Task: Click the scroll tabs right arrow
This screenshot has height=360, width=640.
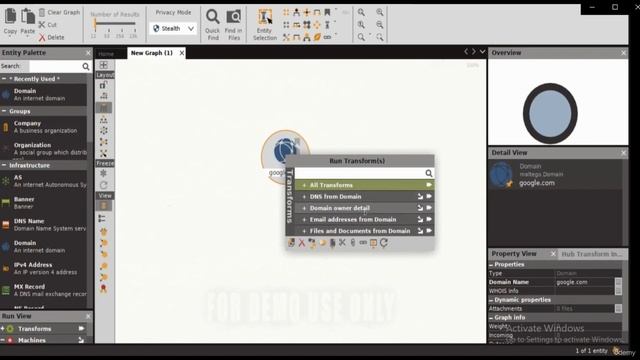Action: pos(474,52)
